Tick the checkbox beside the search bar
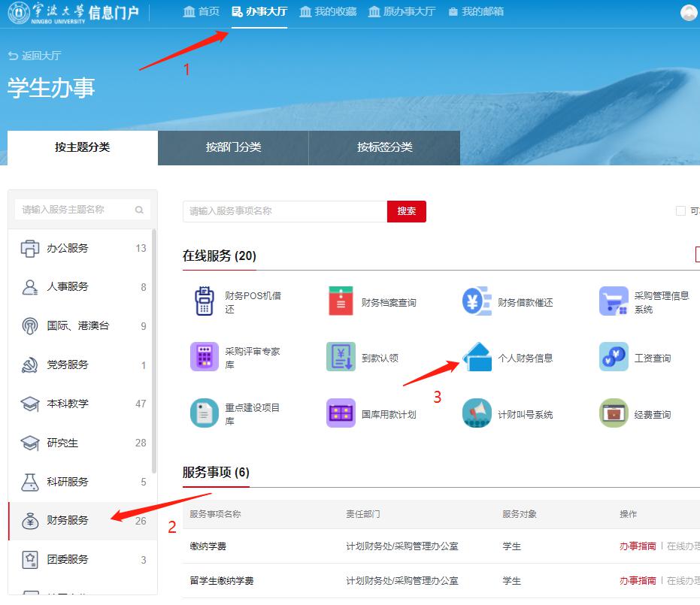The width and height of the screenshot is (700, 605). (x=680, y=211)
